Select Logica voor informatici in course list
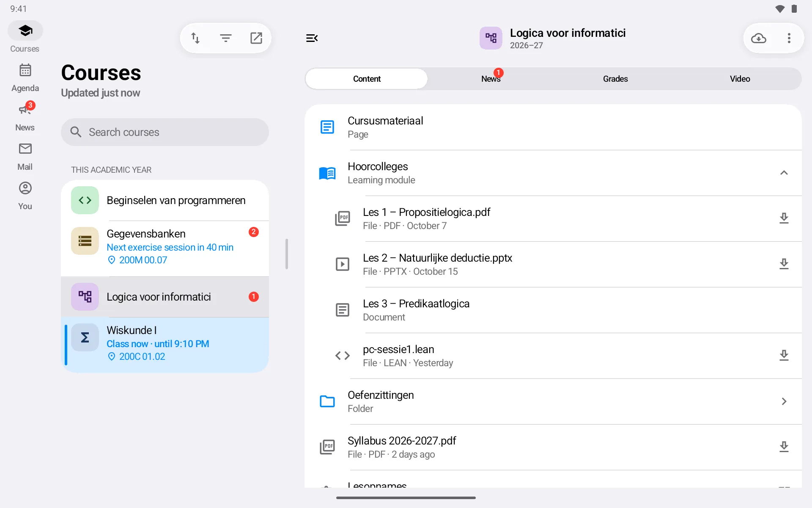Screen dimensions: 812x508 [165, 297]
